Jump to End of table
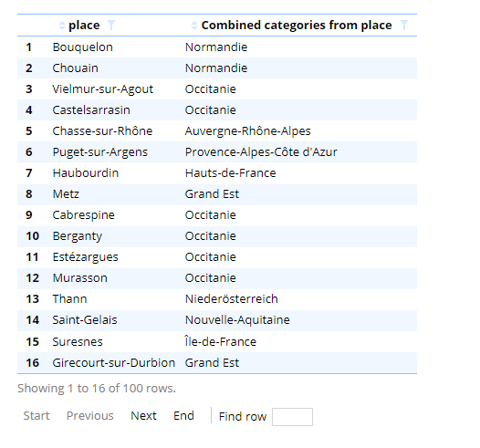 click(x=183, y=415)
